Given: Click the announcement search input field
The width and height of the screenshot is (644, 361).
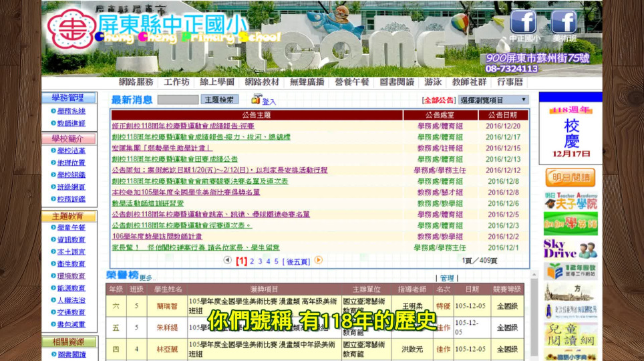Looking at the screenshot, I should pos(178,100).
